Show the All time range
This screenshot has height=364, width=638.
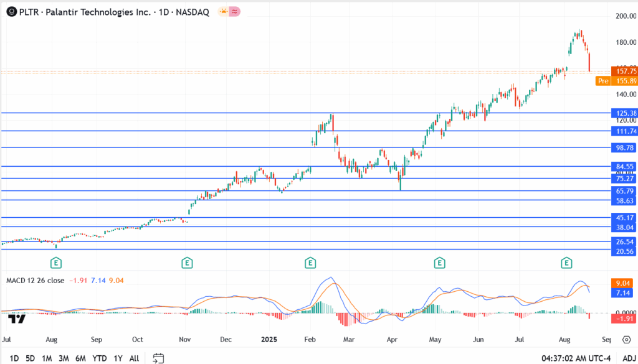point(134,358)
